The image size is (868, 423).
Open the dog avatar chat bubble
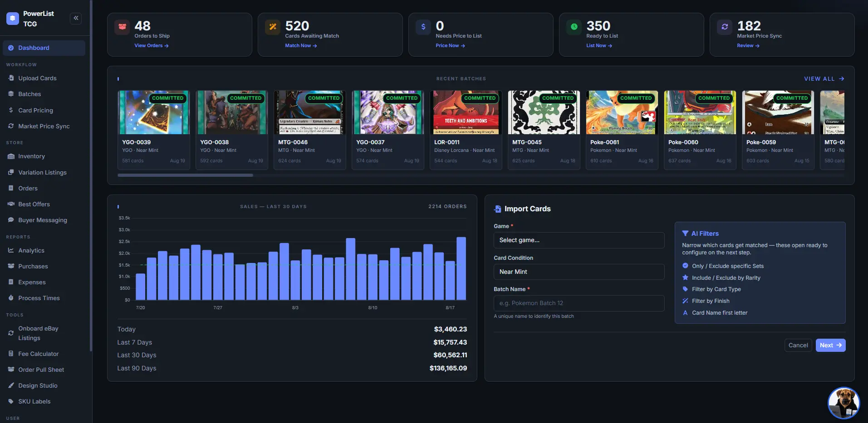(x=843, y=403)
